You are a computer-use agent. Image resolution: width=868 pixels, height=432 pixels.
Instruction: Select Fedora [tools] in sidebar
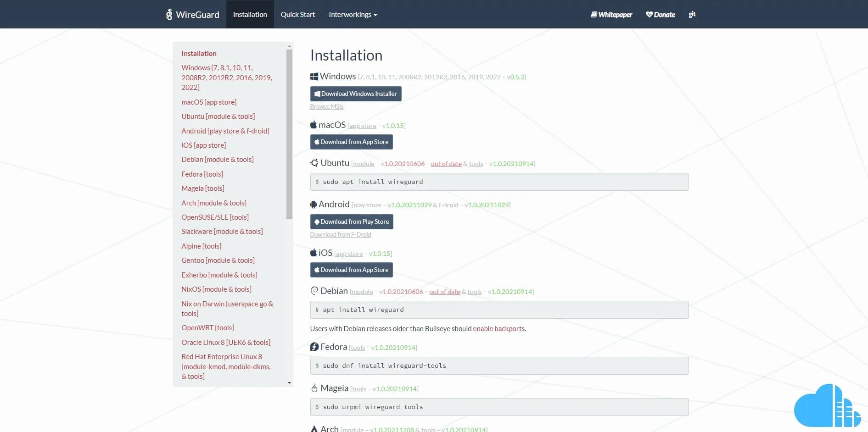(202, 174)
